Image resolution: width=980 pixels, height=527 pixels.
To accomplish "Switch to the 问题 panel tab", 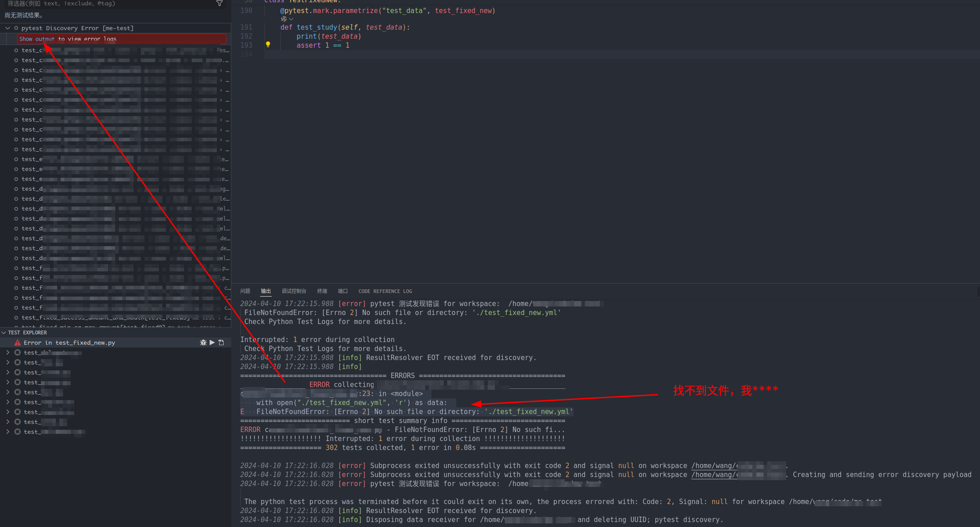I will (x=245, y=291).
